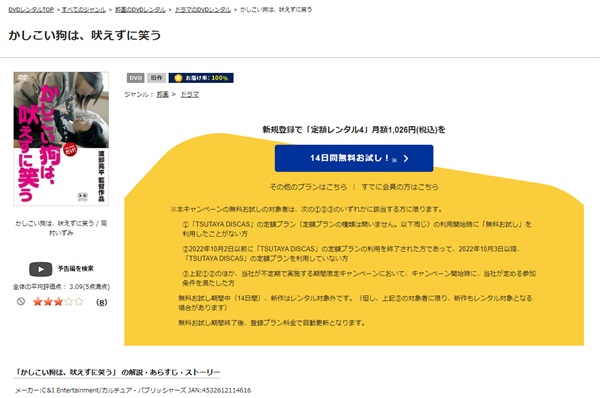Click 予告編を検索 text link
The width and height of the screenshot is (600, 398).
click(x=76, y=269)
